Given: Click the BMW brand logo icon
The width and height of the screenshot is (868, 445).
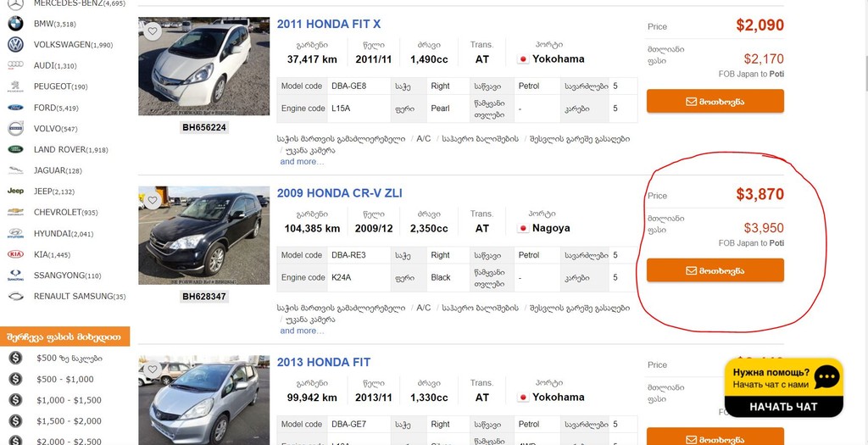Looking at the screenshot, I should [x=15, y=24].
